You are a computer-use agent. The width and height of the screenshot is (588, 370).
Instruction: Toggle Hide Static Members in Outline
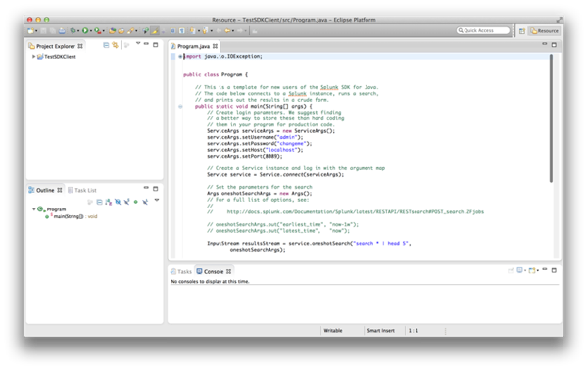(126, 202)
